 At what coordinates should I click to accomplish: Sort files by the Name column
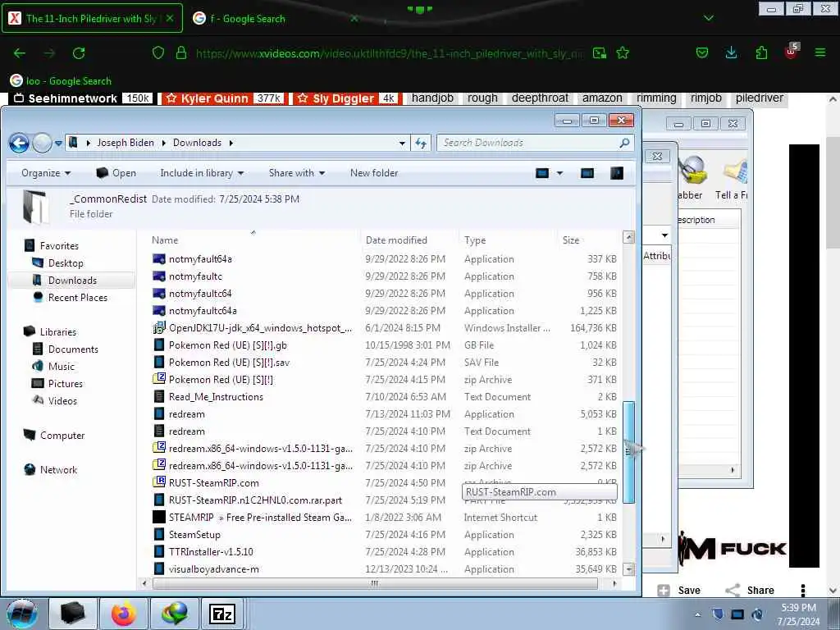165,240
